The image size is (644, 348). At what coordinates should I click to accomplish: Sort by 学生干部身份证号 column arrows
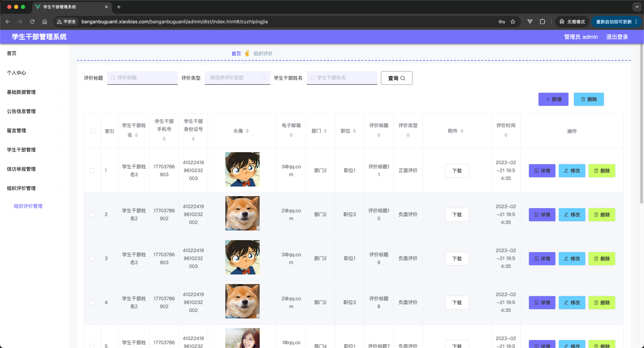coord(193,139)
